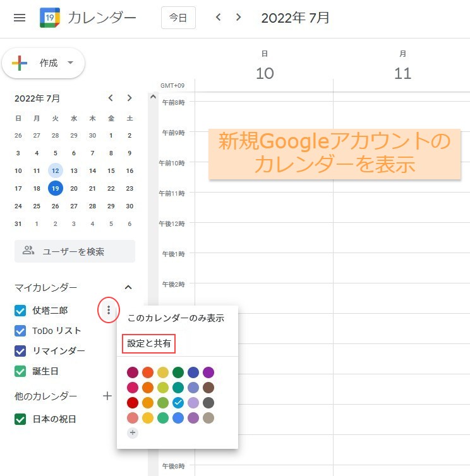Image resolution: width=470 pixels, height=476 pixels.
Task: Click the 午前10時 time label
Action: point(172,163)
